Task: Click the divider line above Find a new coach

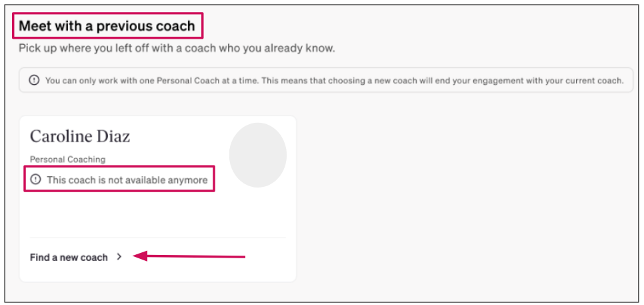Action: coord(158,238)
